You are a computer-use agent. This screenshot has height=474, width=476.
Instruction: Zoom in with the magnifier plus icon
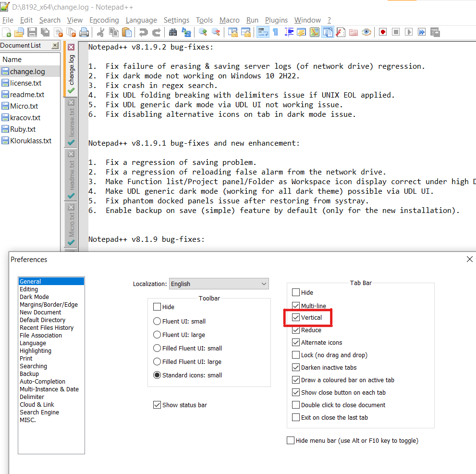203,32
